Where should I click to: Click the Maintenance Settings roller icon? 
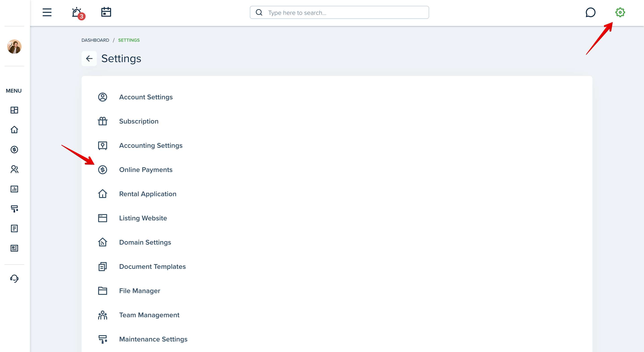coord(102,339)
